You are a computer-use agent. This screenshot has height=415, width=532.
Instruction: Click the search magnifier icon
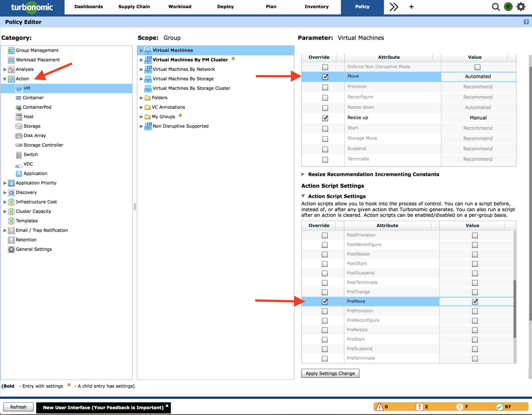(x=496, y=7)
